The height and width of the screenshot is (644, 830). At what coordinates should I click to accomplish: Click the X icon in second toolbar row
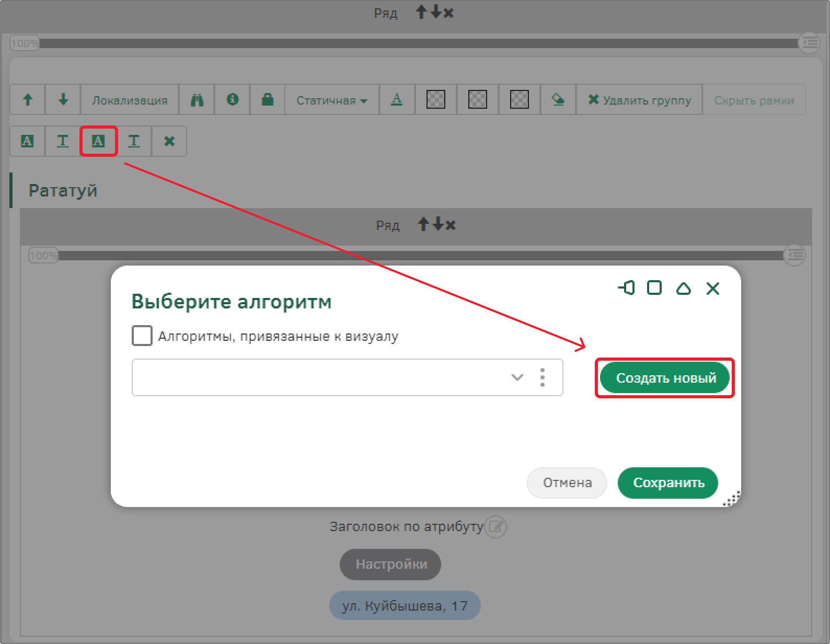click(x=169, y=141)
